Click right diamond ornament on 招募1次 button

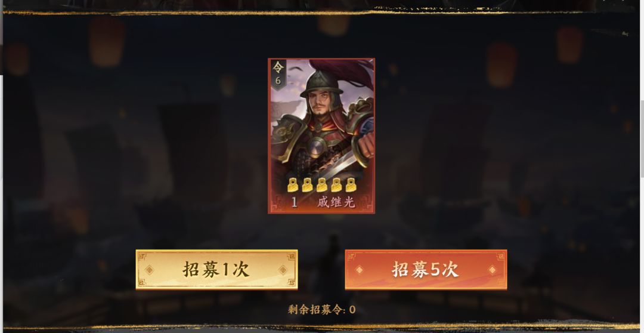pos(283,270)
